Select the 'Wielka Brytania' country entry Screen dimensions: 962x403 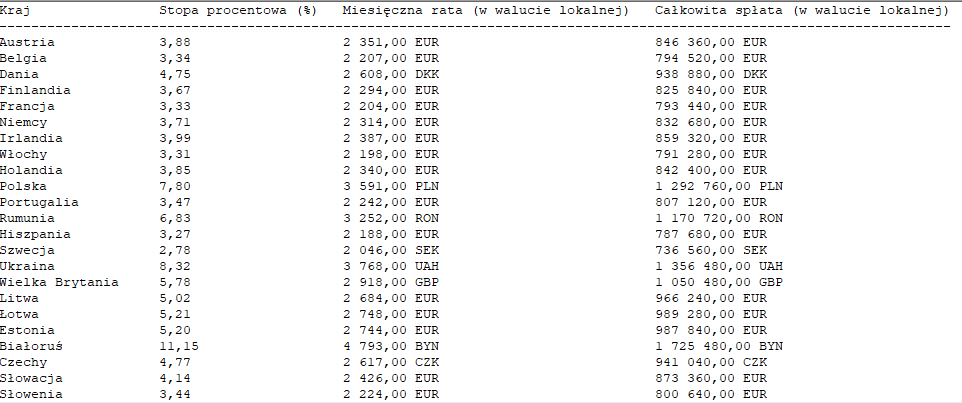coord(59,282)
